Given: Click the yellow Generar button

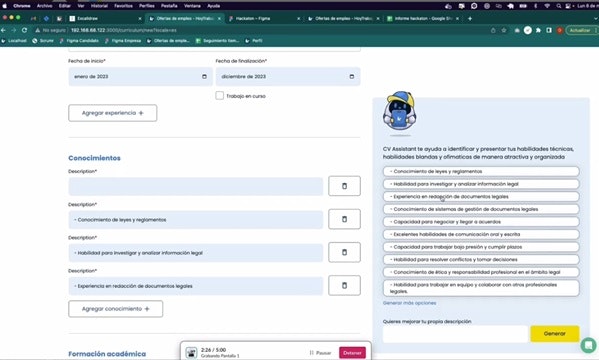Looking at the screenshot, I should pos(555,334).
